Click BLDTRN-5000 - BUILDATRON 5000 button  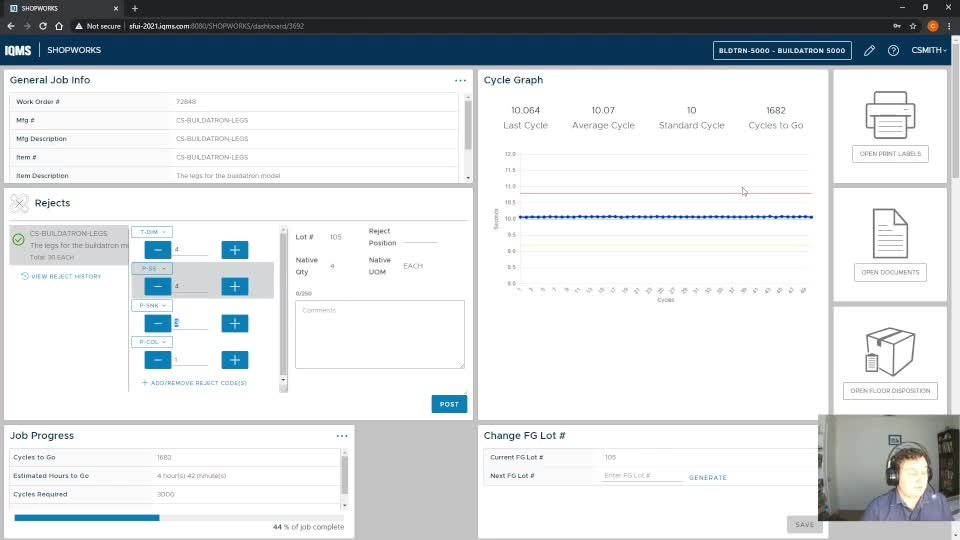782,51
